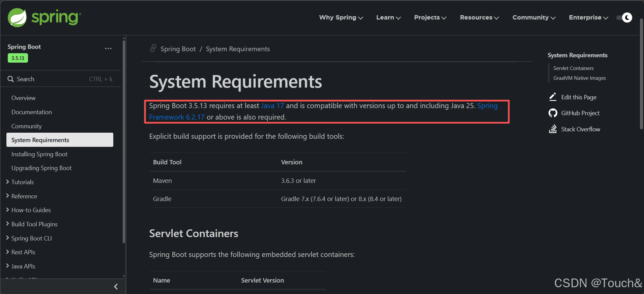Click the Stack Overflow icon

(553, 129)
